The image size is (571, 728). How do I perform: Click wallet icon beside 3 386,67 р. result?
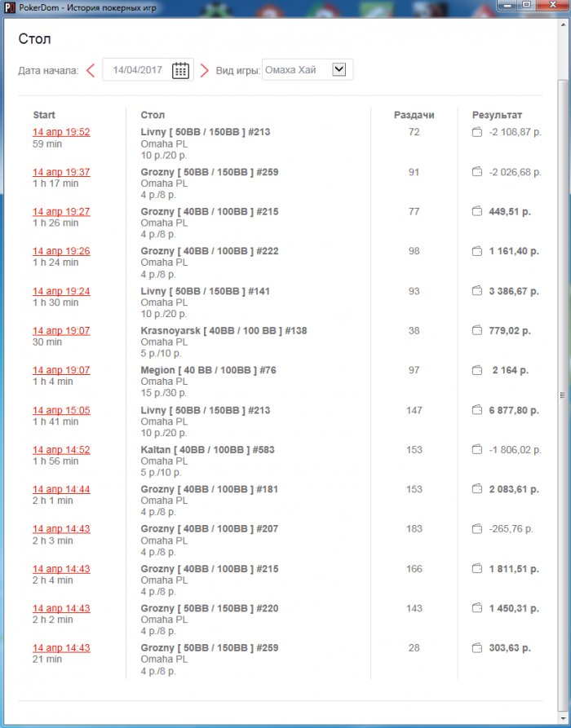point(477,291)
